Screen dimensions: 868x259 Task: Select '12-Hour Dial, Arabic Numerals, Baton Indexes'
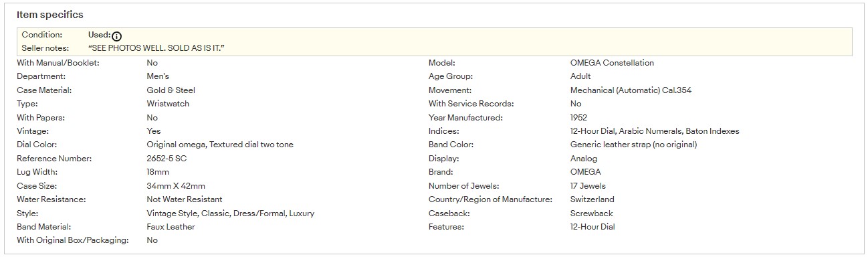tap(655, 131)
